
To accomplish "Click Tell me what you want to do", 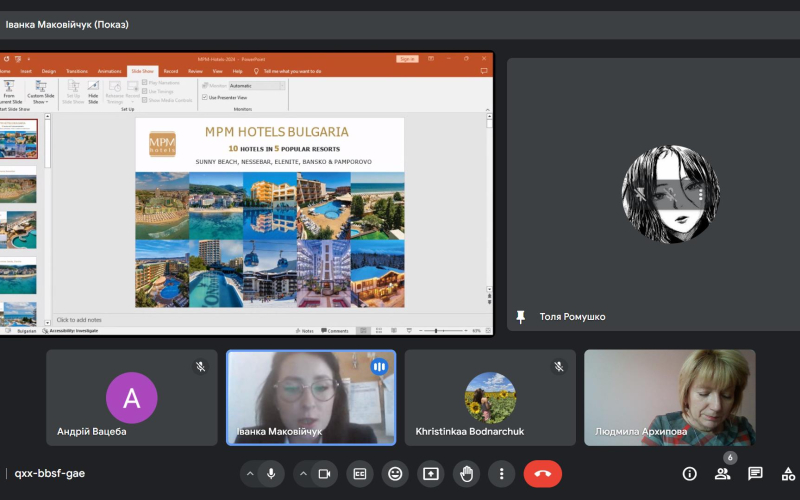I will (x=292, y=71).
